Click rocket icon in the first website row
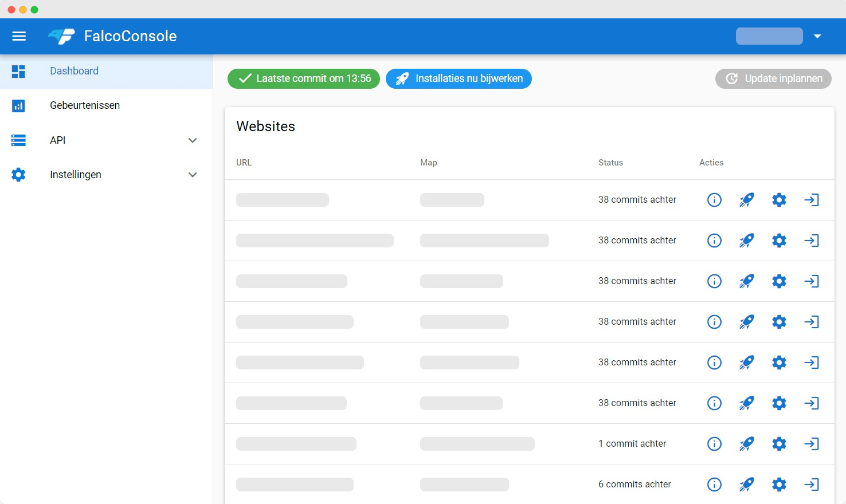Viewport: 846px width, 504px height. tap(746, 200)
